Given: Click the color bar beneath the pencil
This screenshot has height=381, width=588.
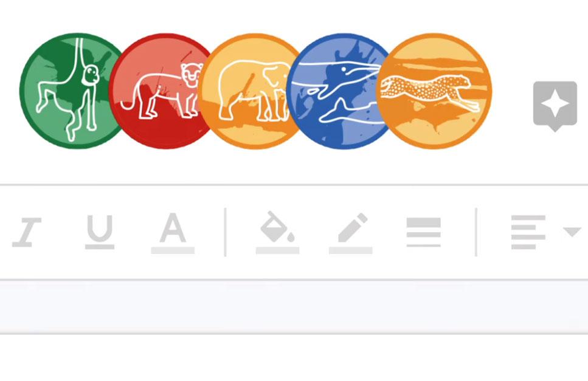Looking at the screenshot, I should [x=351, y=250].
